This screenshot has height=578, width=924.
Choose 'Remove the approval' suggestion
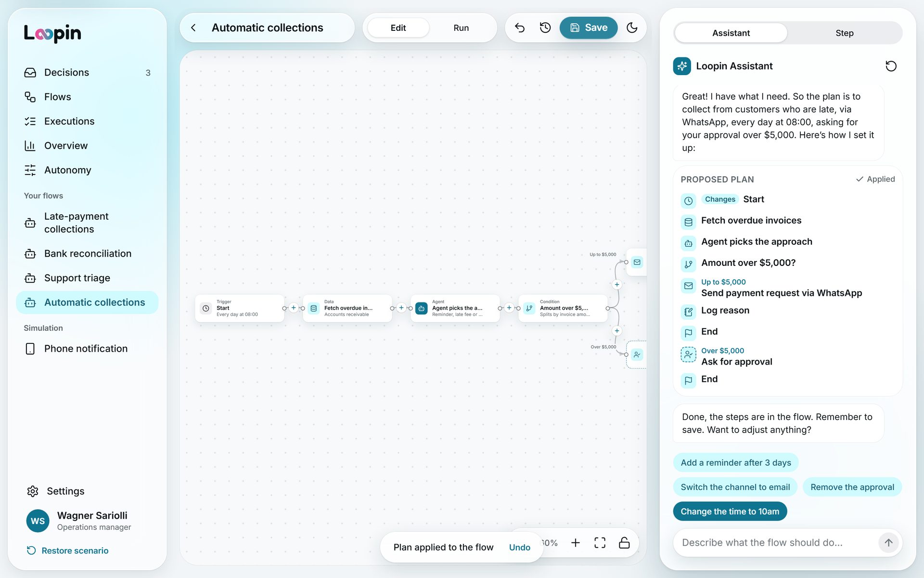[852, 487]
